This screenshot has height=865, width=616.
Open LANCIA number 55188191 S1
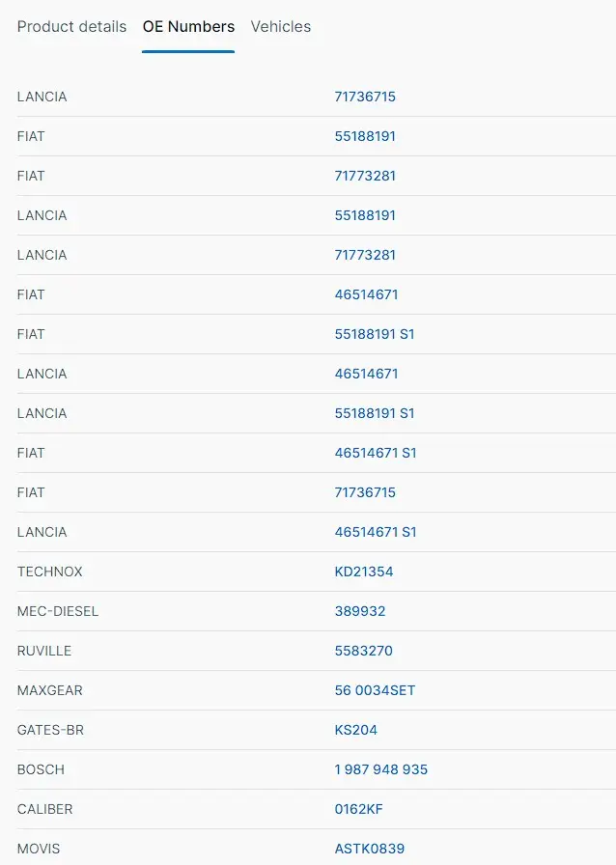click(375, 413)
